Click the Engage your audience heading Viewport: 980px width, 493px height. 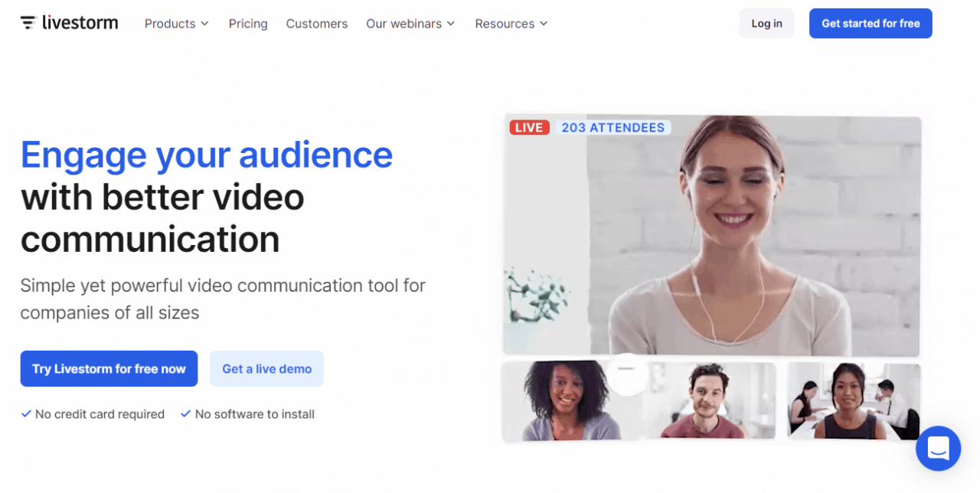point(207,155)
